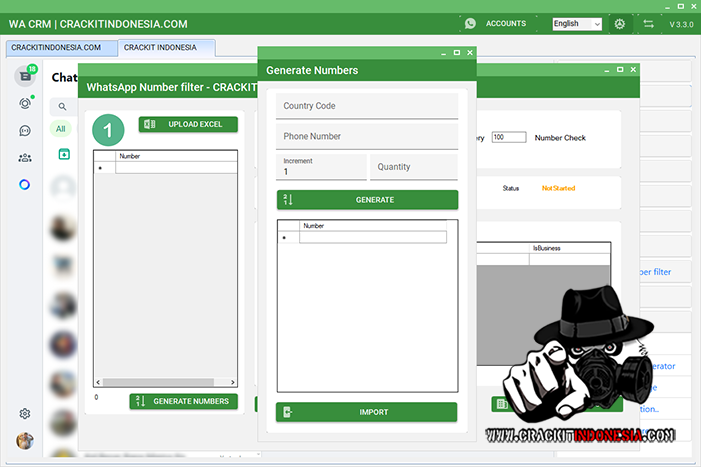Click the status updates icon in sidebar

coord(25,103)
